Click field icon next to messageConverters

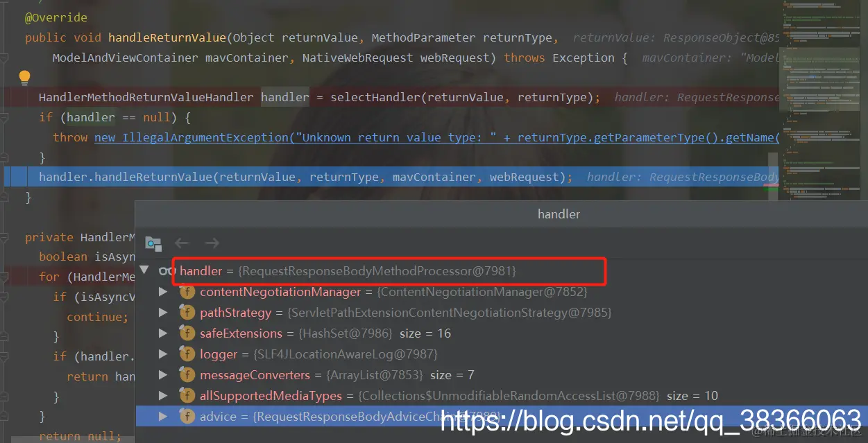[x=187, y=375]
